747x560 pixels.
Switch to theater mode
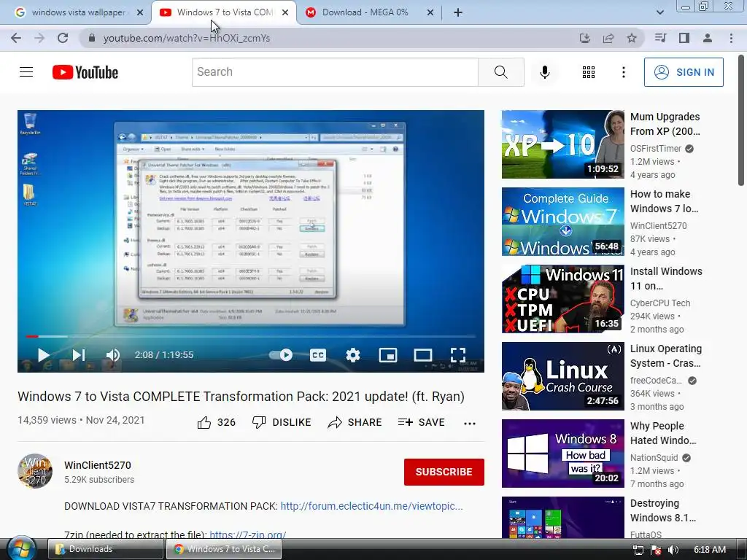point(423,355)
